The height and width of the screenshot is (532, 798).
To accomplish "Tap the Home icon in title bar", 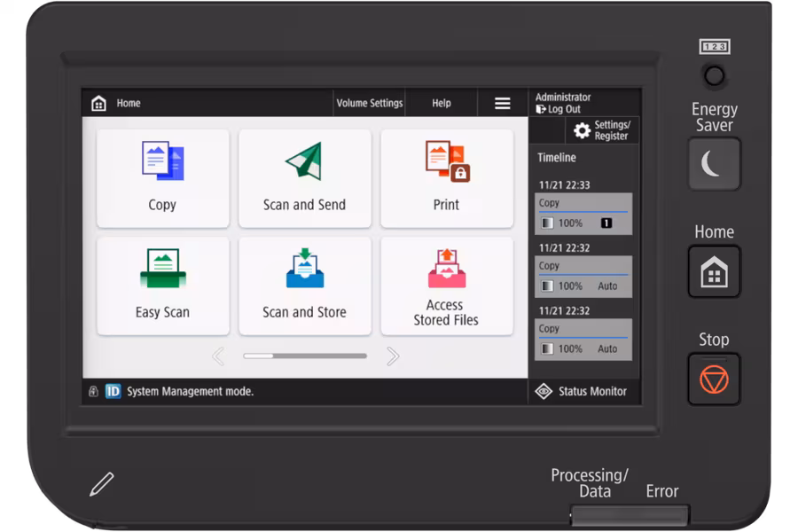I will tap(98, 104).
